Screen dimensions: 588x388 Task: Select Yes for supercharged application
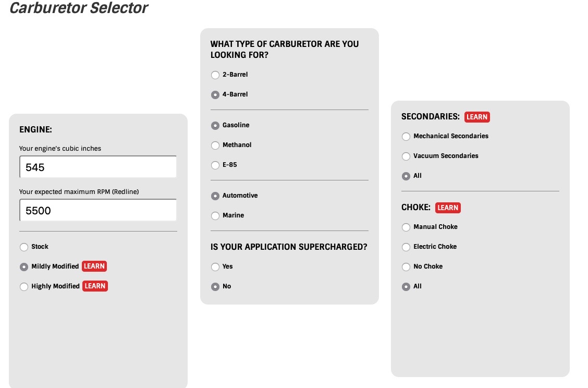(215, 267)
